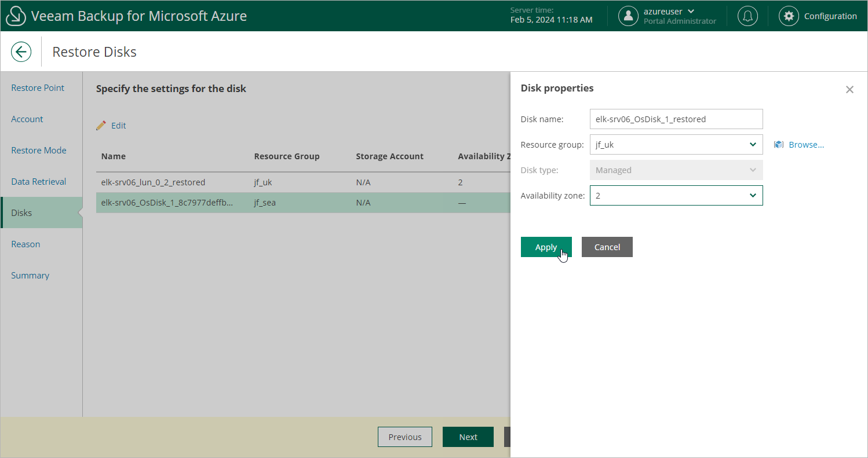Click the jf_uk resource group cell
This screenshot has width=868, height=458.
pyautogui.click(x=263, y=182)
